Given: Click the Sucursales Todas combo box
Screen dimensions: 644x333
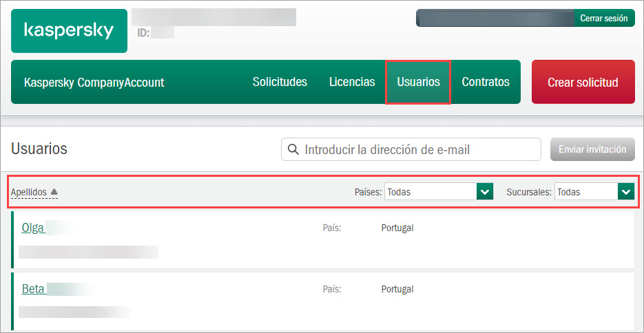Looking at the screenshot, I should [x=594, y=191].
